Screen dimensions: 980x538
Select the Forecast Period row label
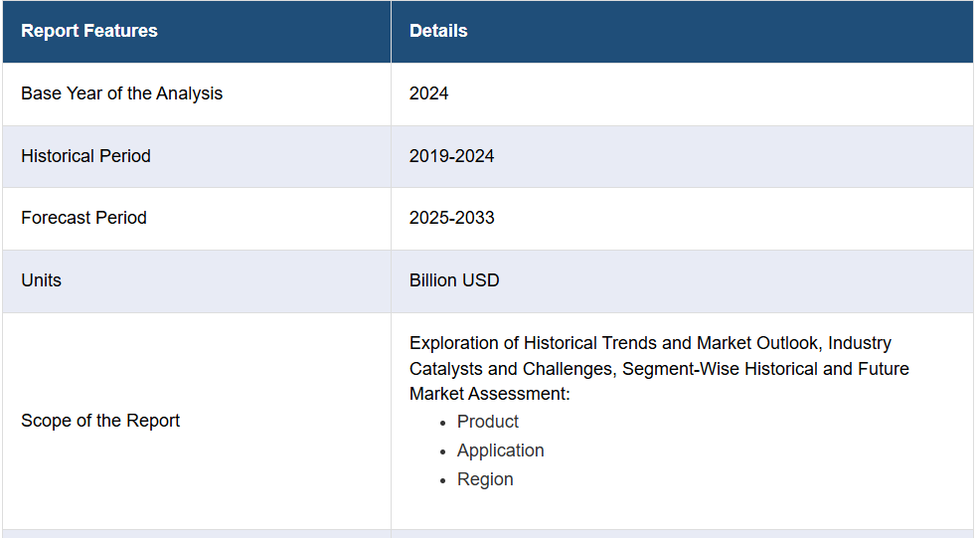pos(83,218)
